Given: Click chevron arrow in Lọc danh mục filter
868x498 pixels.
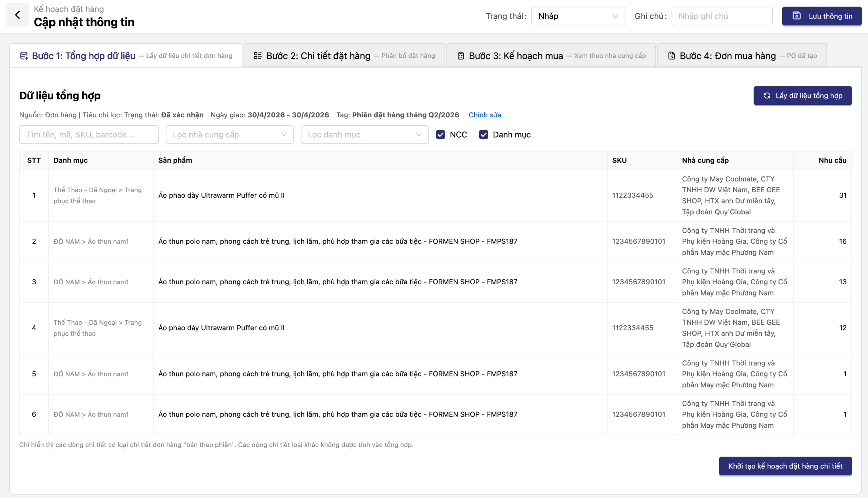Looking at the screenshot, I should [x=419, y=135].
